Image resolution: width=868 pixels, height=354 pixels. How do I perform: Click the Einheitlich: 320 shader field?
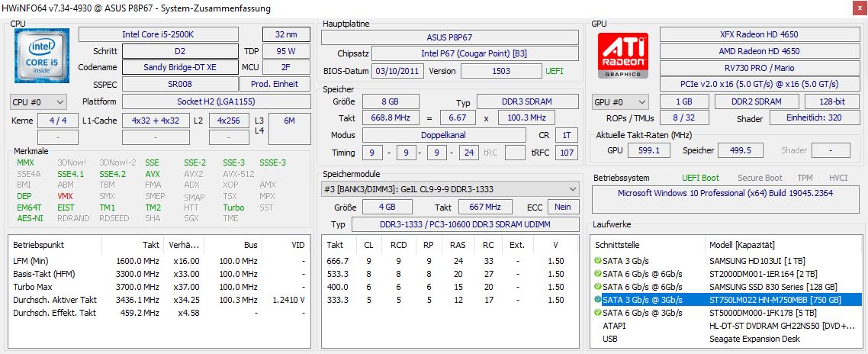click(x=814, y=118)
